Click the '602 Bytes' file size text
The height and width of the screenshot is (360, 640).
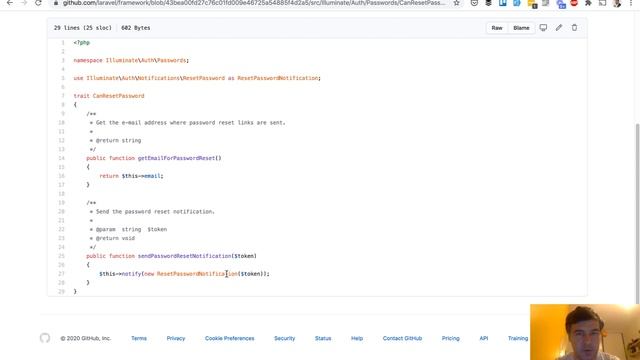[136, 28]
